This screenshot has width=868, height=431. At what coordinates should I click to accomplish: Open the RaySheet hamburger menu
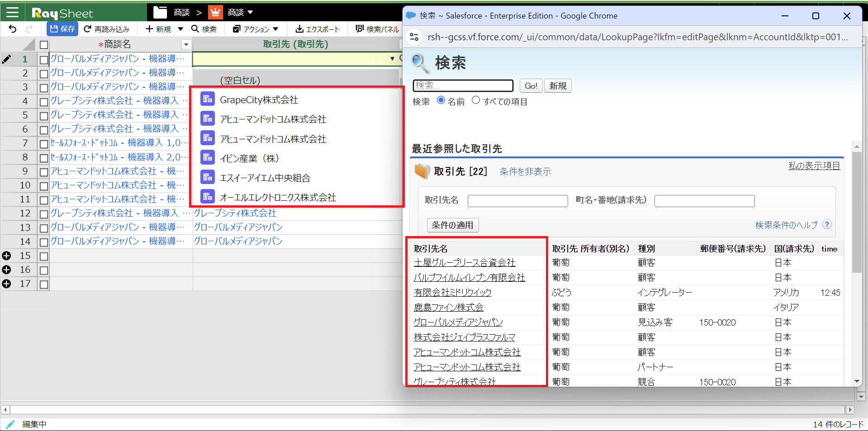(12, 12)
